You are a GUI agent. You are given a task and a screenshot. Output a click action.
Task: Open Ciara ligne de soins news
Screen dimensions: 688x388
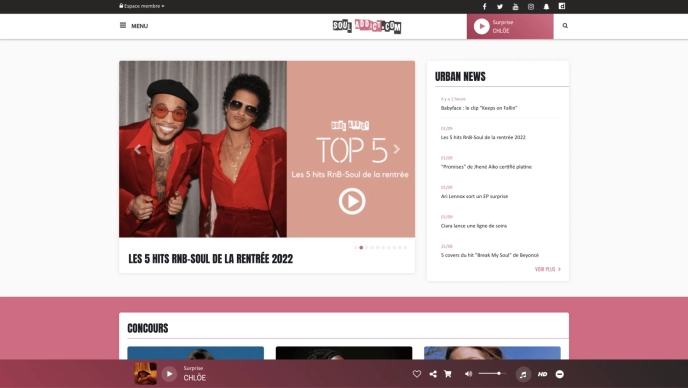pyautogui.click(x=474, y=226)
